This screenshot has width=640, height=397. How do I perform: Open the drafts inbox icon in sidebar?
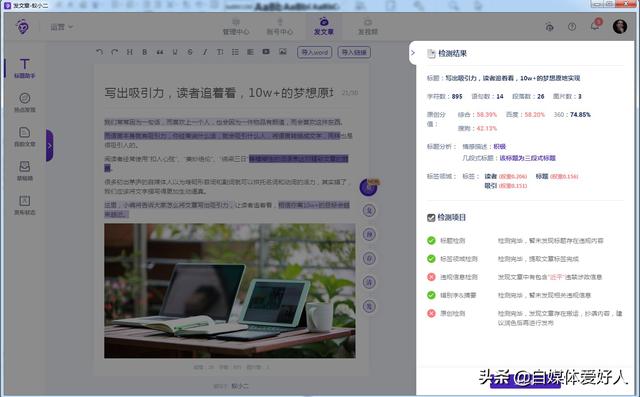24,171
